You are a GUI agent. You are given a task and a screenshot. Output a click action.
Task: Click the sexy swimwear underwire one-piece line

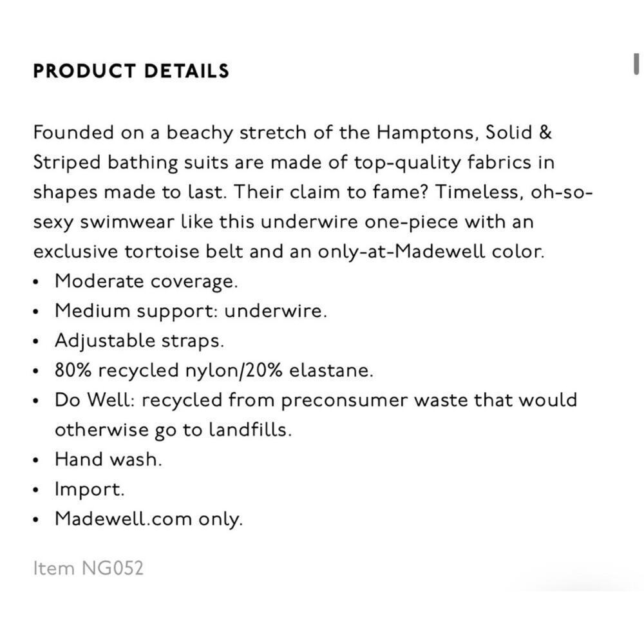point(283,222)
